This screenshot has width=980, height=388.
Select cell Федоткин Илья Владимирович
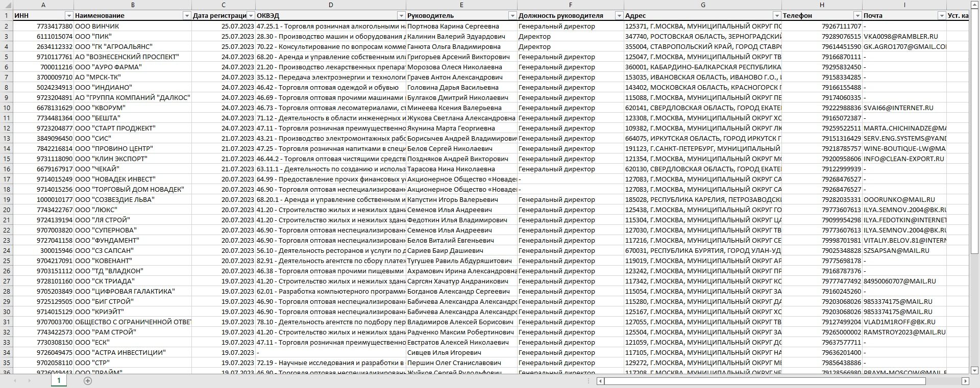click(462, 220)
